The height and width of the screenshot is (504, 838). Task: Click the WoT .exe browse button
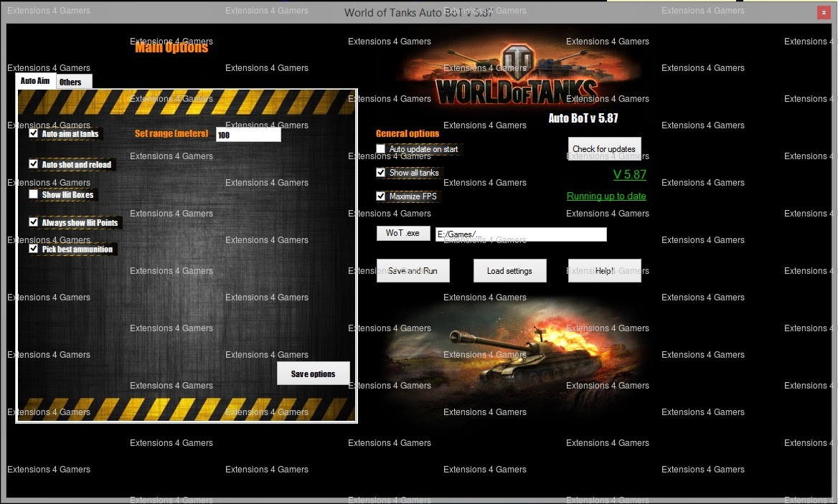[403, 233]
